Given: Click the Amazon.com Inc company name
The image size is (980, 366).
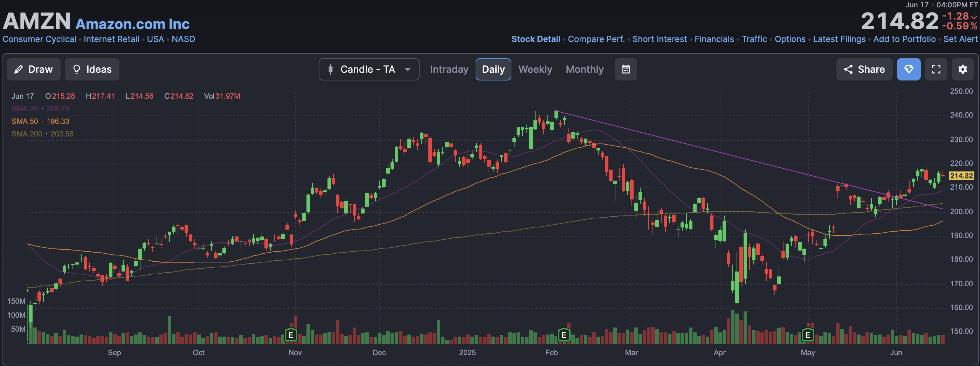Looking at the screenshot, I should click(132, 24).
